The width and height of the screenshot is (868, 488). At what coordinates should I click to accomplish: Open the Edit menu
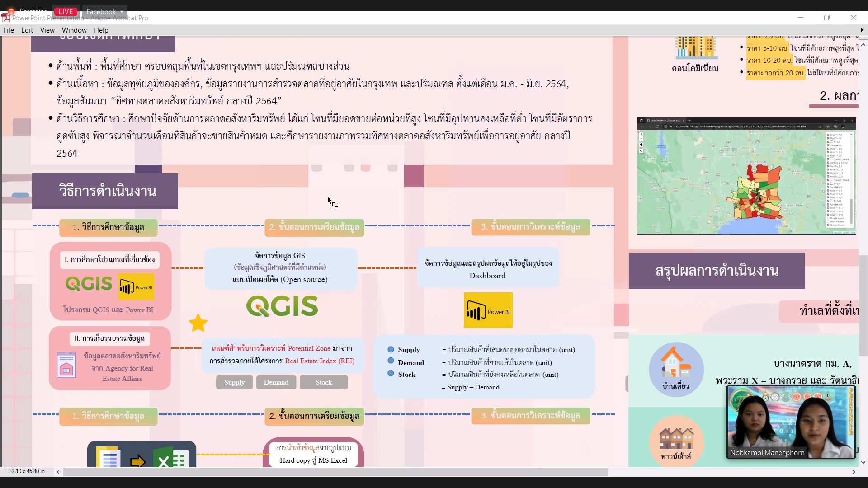pos(27,30)
